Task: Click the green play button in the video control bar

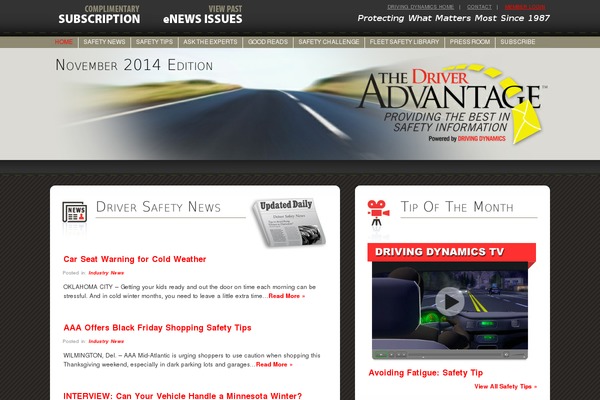Action: [381, 355]
